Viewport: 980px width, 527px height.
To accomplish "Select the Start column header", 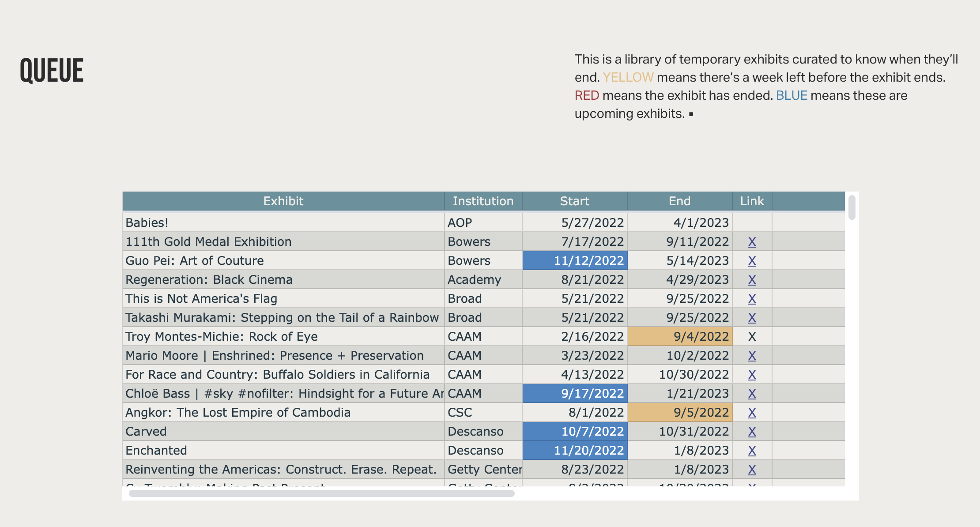I will pyautogui.click(x=574, y=201).
